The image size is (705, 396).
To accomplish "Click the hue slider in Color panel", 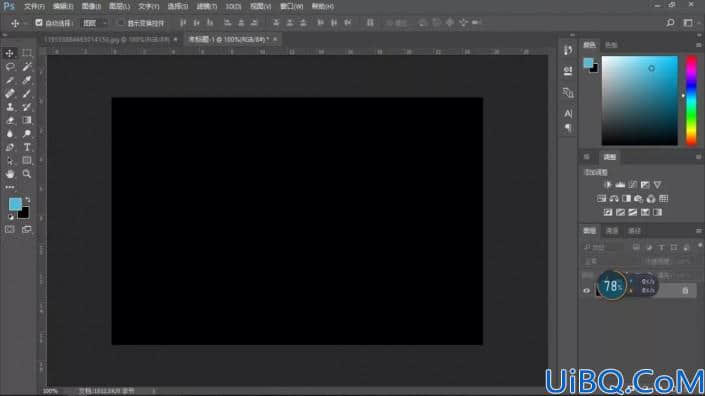I will click(x=691, y=101).
